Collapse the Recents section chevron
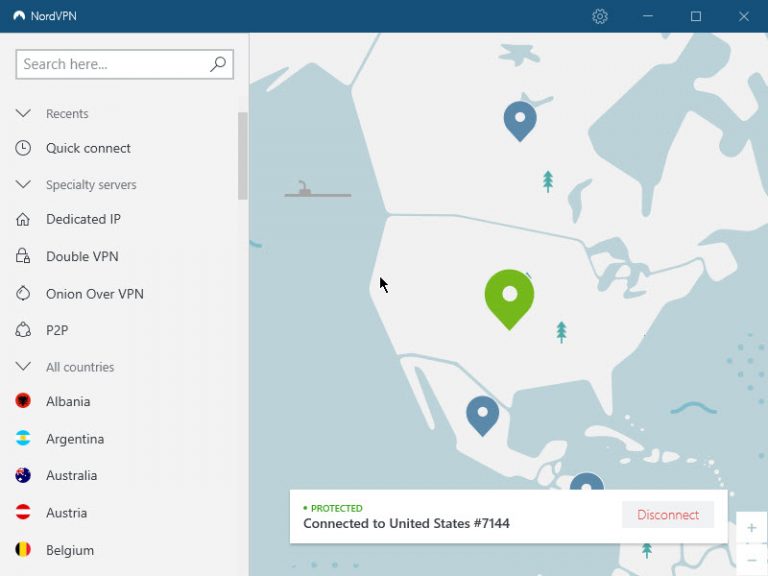The height and width of the screenshot is (576, 768). [23, 114]
